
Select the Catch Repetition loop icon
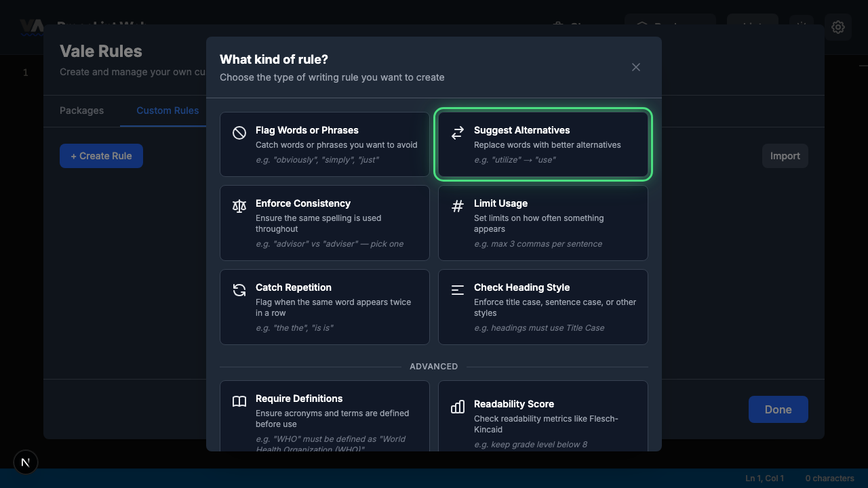[239, 290]
